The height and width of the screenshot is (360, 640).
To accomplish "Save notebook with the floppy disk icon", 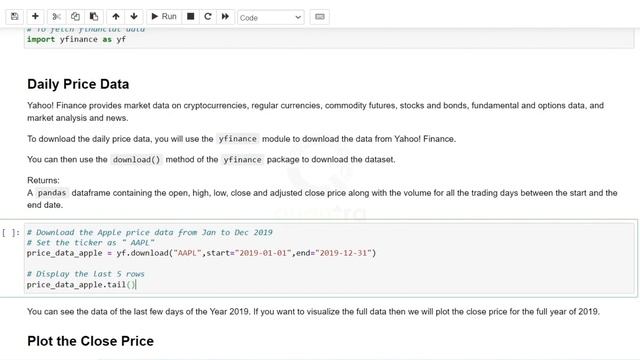I will pos(15,17).
